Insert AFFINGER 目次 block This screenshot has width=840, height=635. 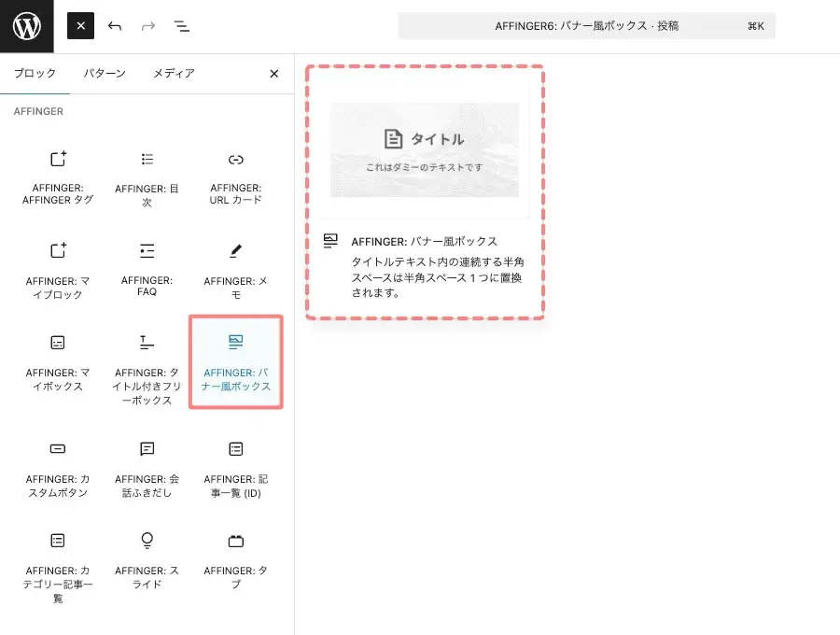coord(147,177)
